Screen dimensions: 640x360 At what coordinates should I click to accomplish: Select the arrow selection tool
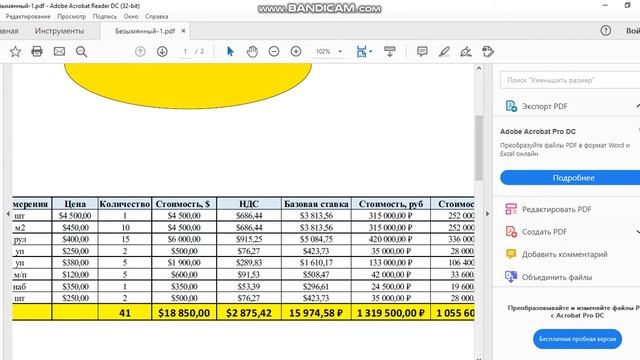[230, 51]
